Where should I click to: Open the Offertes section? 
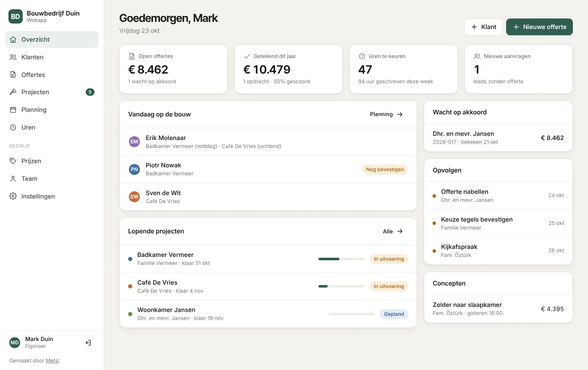pyautogui.click(x=52, y=75)
